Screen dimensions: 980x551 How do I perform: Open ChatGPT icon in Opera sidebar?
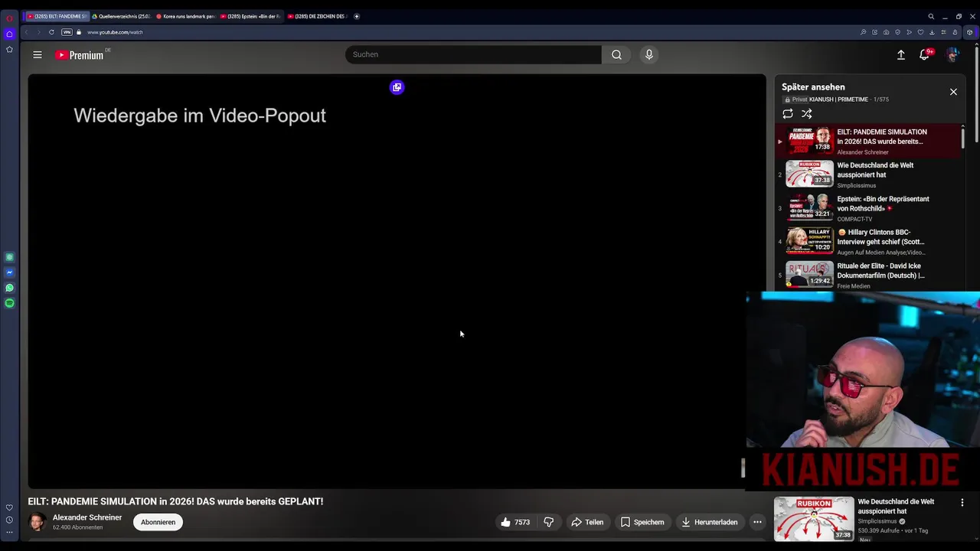pos(9,257)
